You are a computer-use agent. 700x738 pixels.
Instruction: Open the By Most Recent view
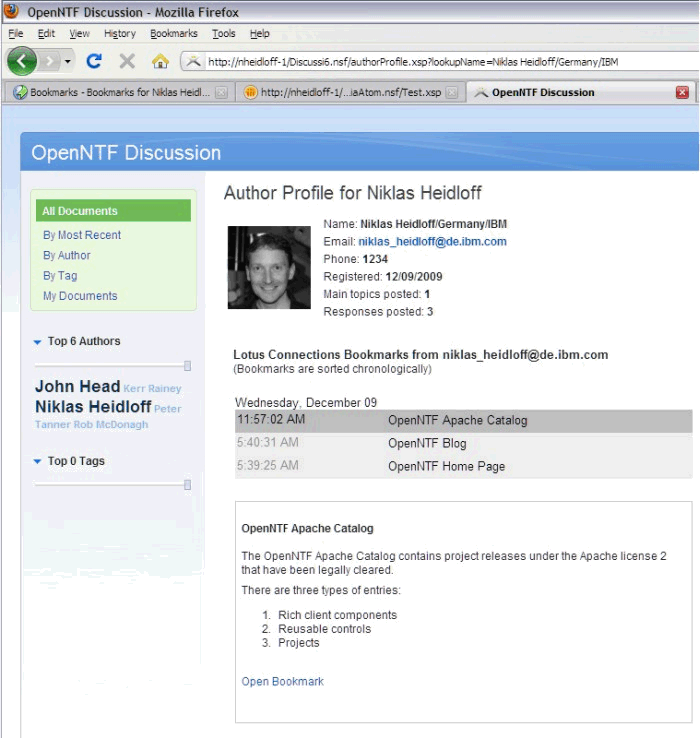coord(82,235)
